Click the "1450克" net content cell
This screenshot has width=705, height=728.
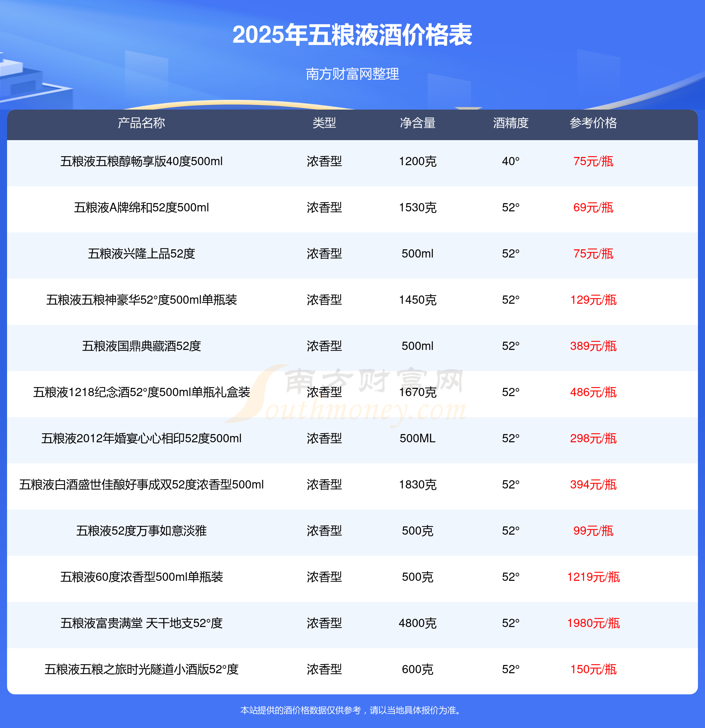coord(418,300)
